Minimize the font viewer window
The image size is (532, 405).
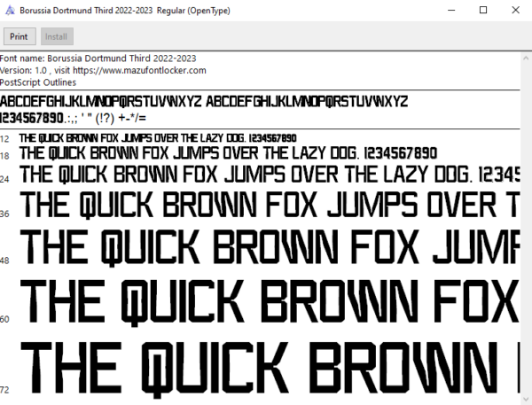pyautogui.click(x=451, y=10)
